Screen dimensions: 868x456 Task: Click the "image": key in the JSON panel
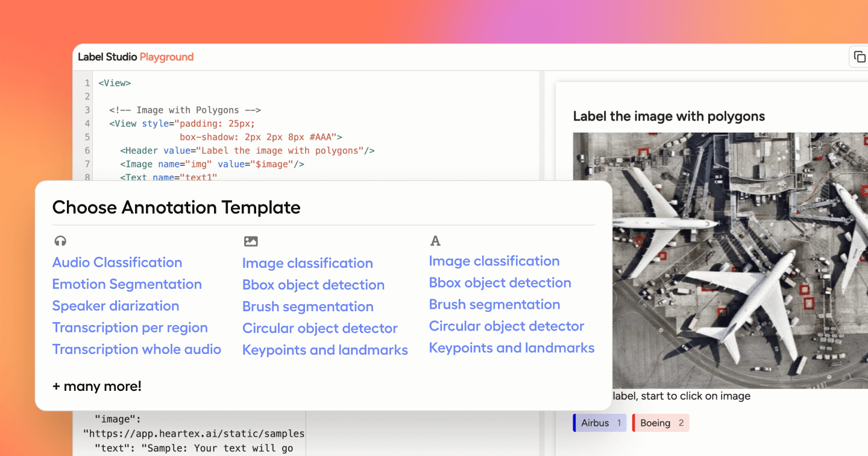click(x=118, y=419)
